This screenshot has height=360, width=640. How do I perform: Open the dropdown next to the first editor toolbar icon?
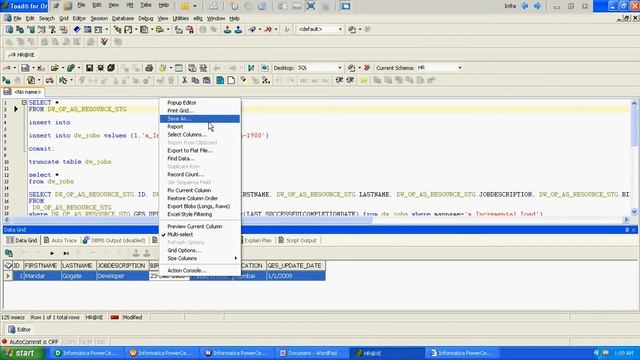[x=15, y=68]
